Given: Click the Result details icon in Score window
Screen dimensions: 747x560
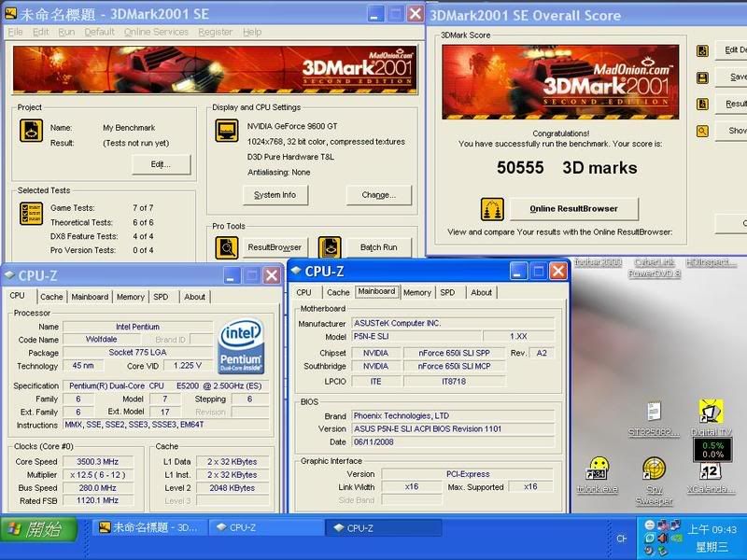Looking at the screenshot, I should point(702,104).
